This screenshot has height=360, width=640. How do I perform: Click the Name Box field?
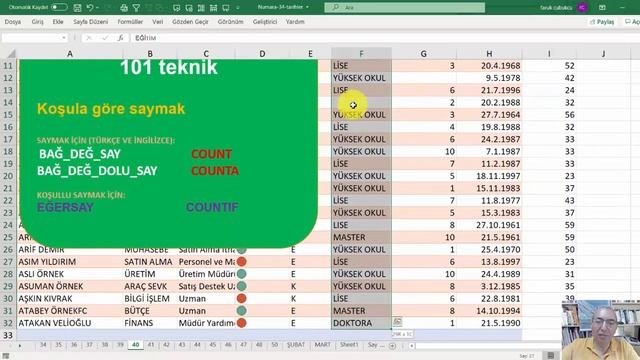(31, 38)
